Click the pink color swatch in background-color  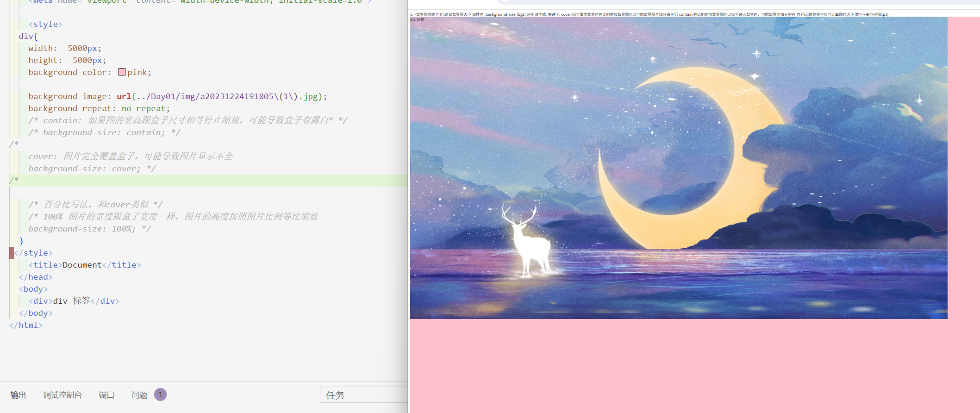(122, 72)
